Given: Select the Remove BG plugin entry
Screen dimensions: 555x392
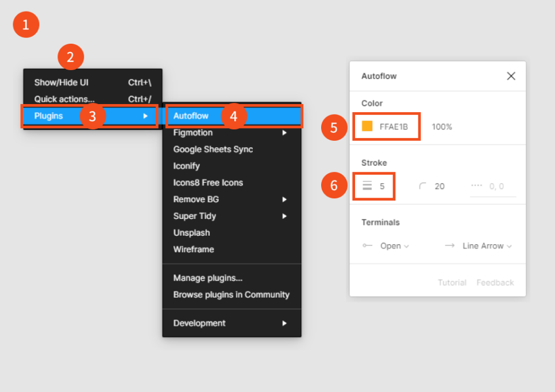Looking at the screenshot, I should coord(232,199).
